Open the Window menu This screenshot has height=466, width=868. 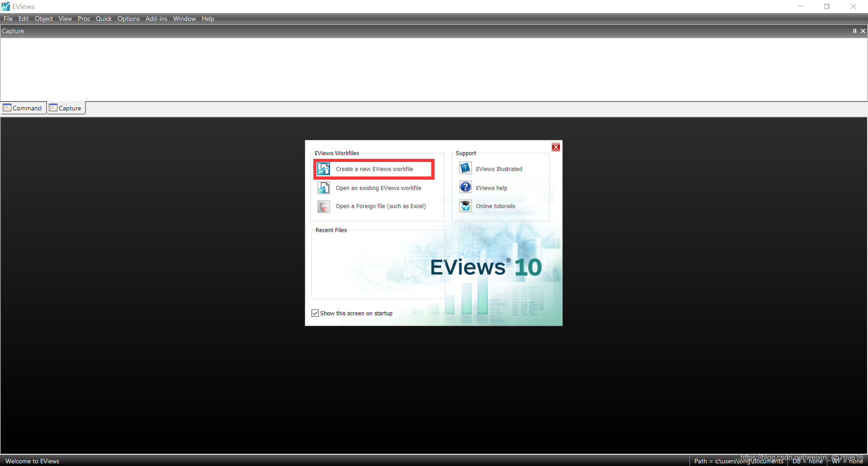184,19
